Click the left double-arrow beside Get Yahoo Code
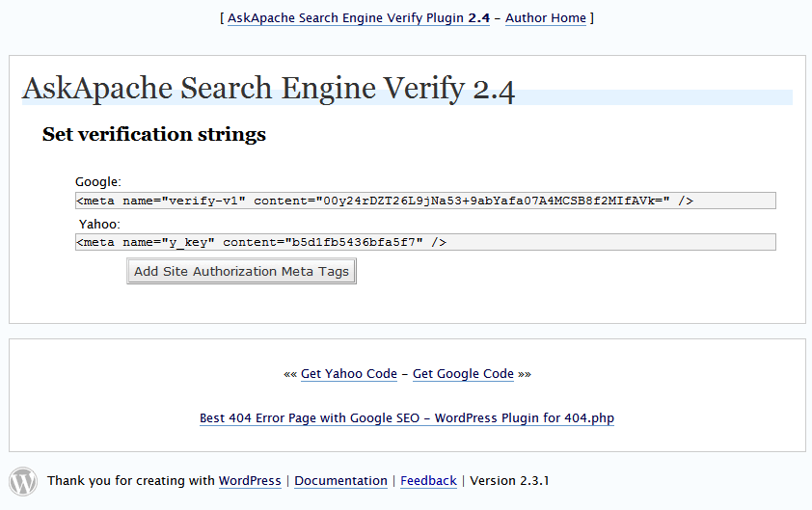This screenshot has height=510, width=812. click(x=289, y=374)
